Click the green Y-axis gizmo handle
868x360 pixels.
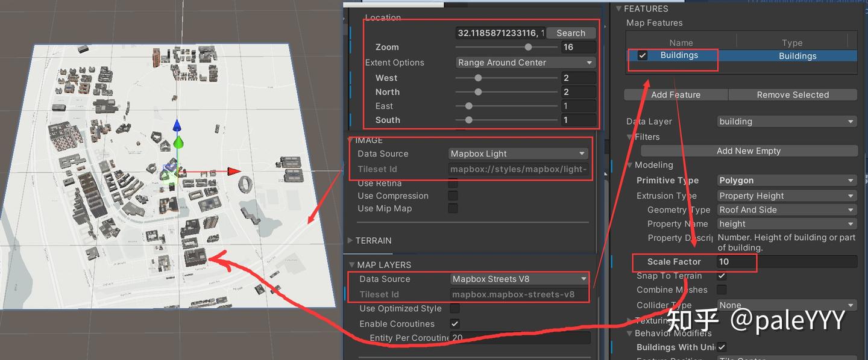[178, 144]
